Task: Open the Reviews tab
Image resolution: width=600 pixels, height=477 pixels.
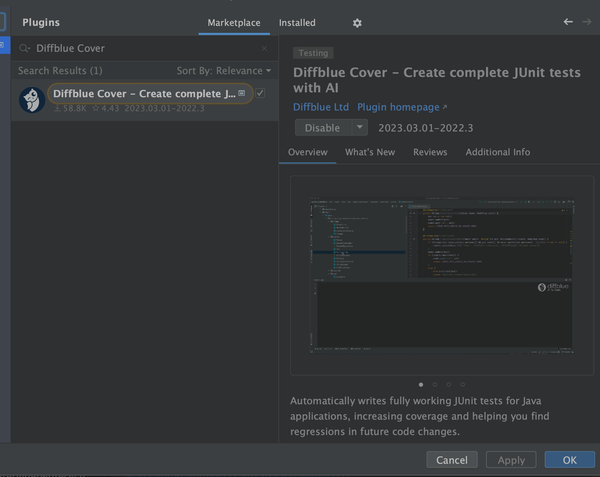Action: coord(430,152)
